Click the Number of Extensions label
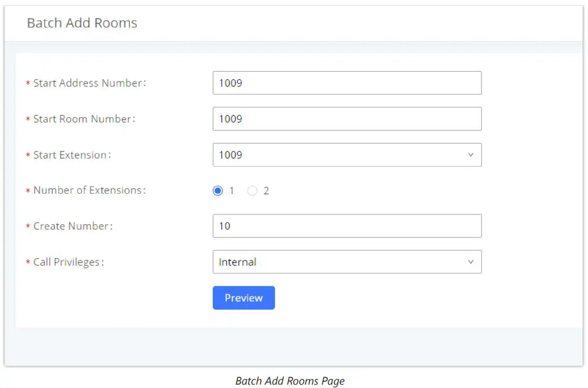 click(x=89, y=190)
